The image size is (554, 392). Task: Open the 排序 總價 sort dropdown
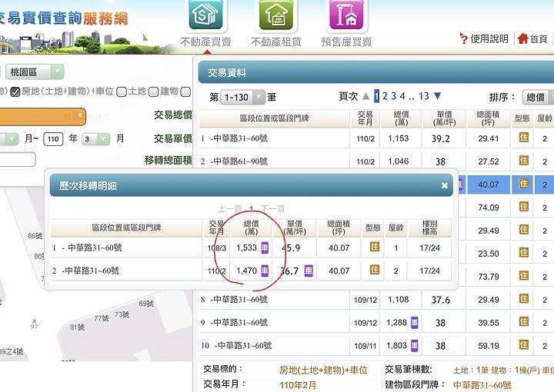click(x=538, y=97)
